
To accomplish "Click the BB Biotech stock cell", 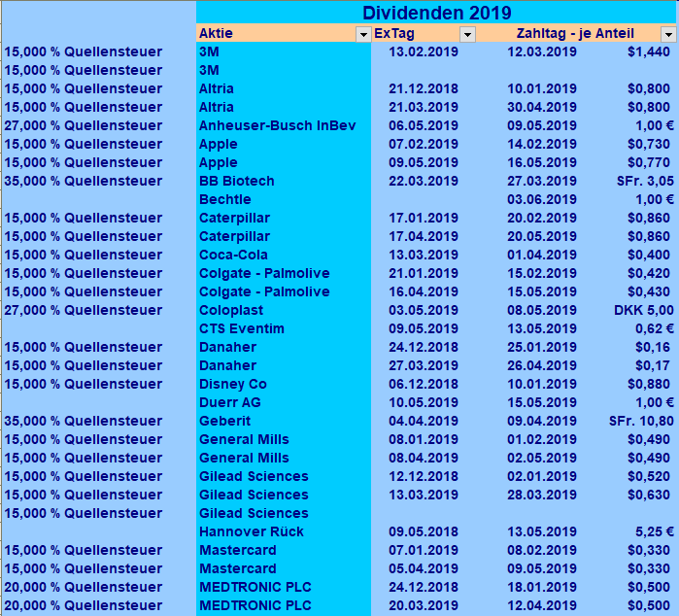I will (284, 181).
